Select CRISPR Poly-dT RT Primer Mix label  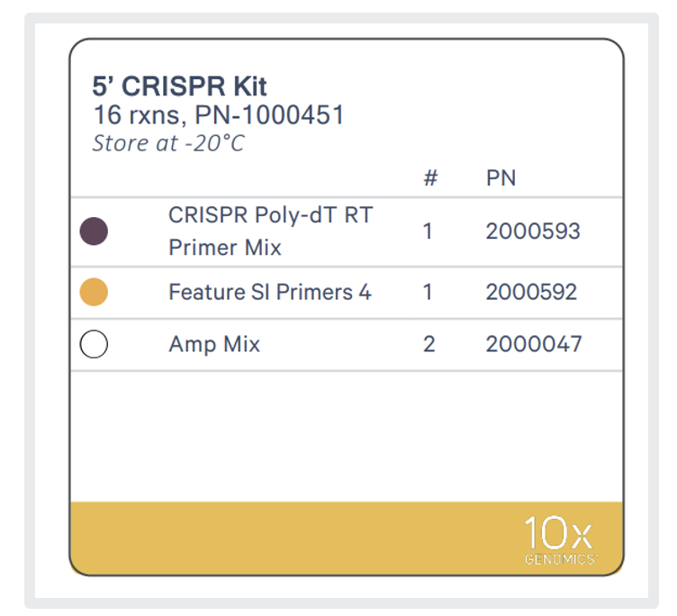click(270, 231)
